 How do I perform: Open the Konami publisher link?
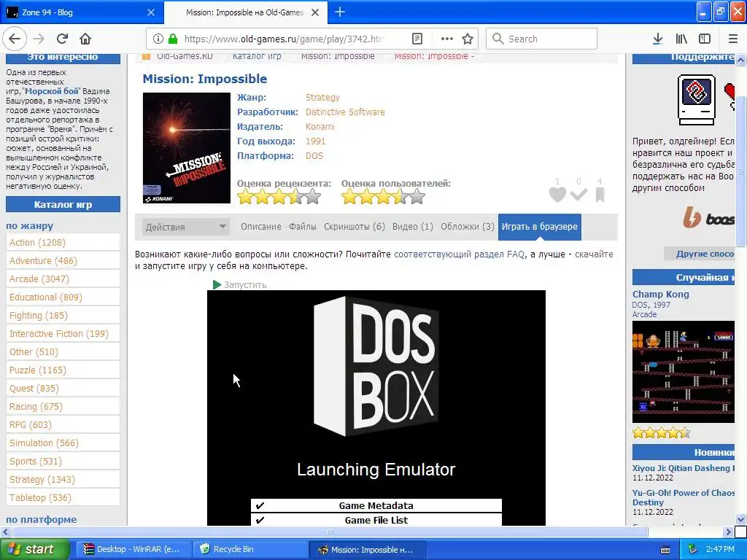[x=320, y=127]
